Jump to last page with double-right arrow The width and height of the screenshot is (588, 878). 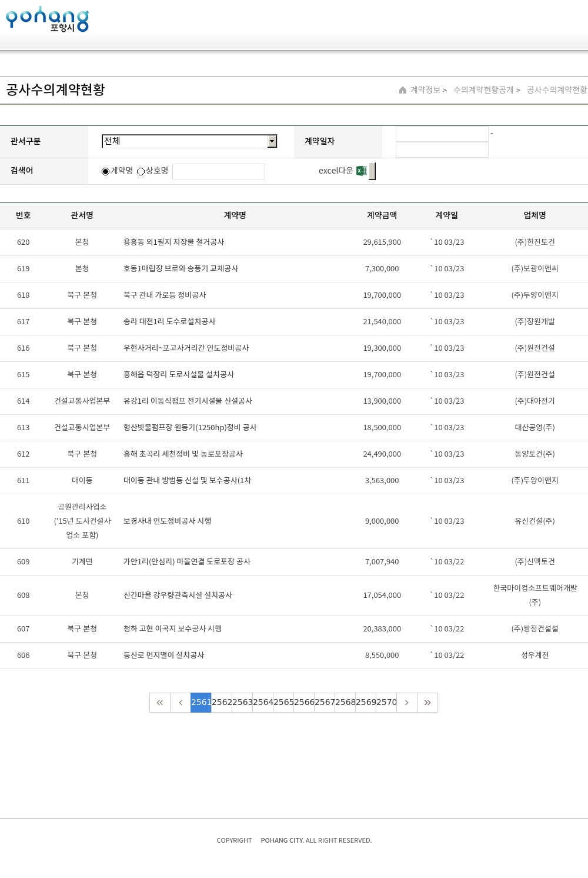pyautogui.click(x=427, y=703)
